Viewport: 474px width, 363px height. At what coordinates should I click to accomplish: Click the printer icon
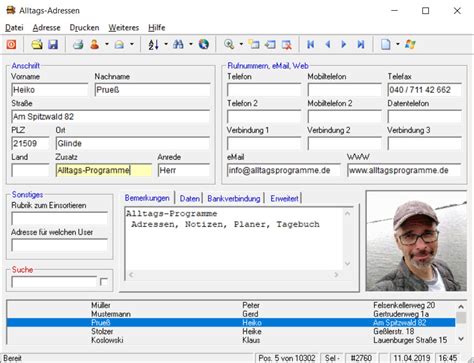coord(78,44)
